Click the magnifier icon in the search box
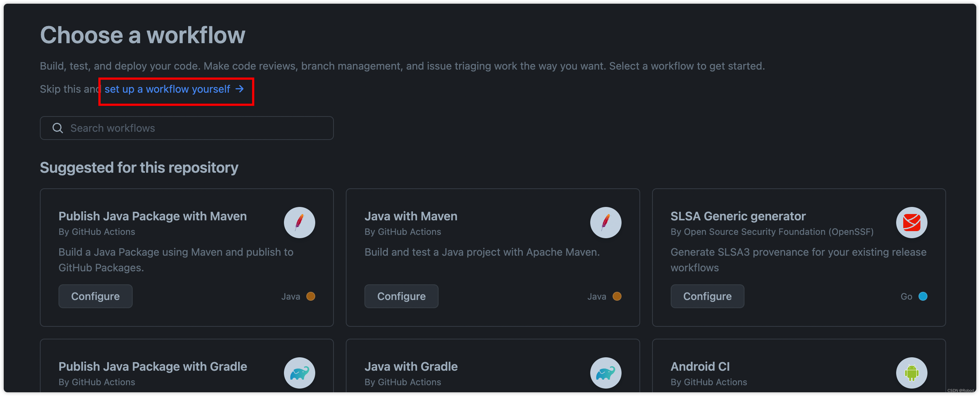Image resolution: width=980 pixels, height=396 pixels. click(x=57, y=128)
